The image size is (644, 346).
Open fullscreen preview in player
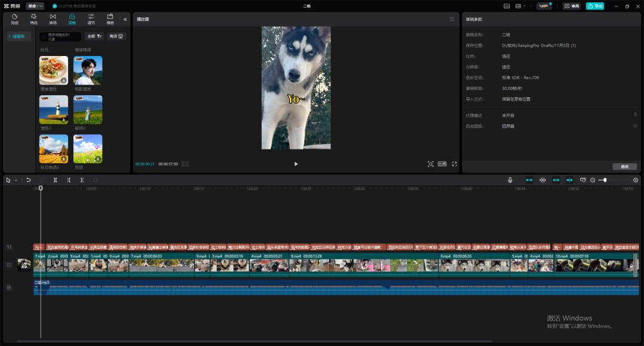(454, 164)
